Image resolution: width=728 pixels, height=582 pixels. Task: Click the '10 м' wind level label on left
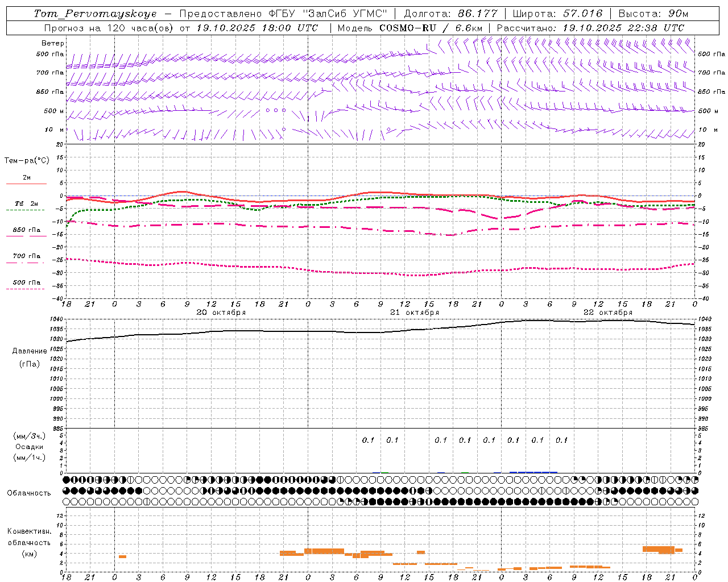pyautogui.click(x=55, y=130)
